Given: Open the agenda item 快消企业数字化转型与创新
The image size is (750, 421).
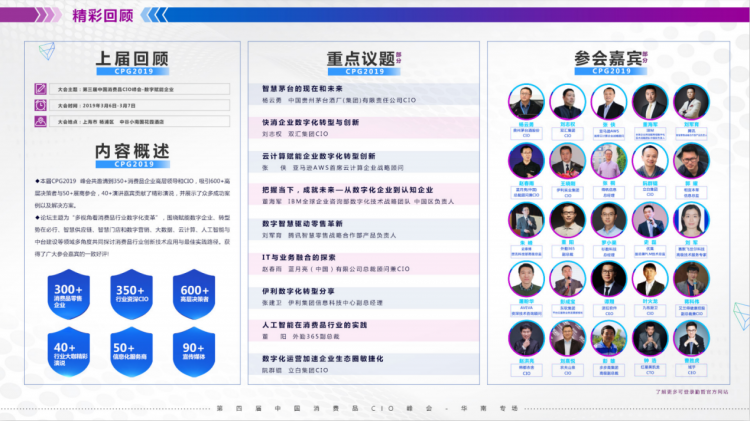Looking at the screenshot, I should (x=310, y=122).
